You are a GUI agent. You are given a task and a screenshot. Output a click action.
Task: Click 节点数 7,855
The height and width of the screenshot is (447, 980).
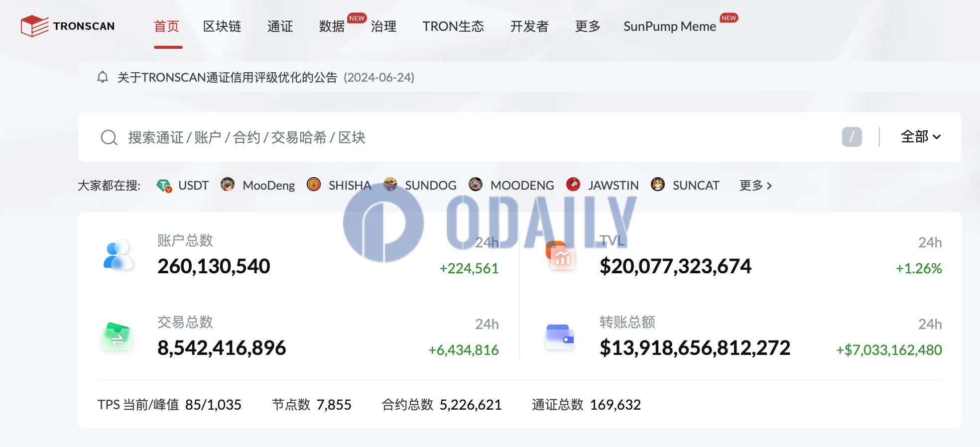[x=312, y=405]
